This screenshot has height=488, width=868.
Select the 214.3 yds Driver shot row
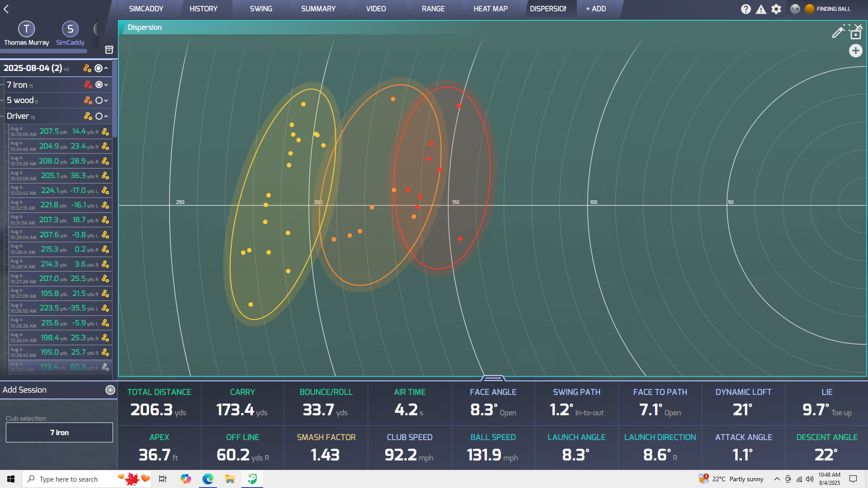(60, 264)
